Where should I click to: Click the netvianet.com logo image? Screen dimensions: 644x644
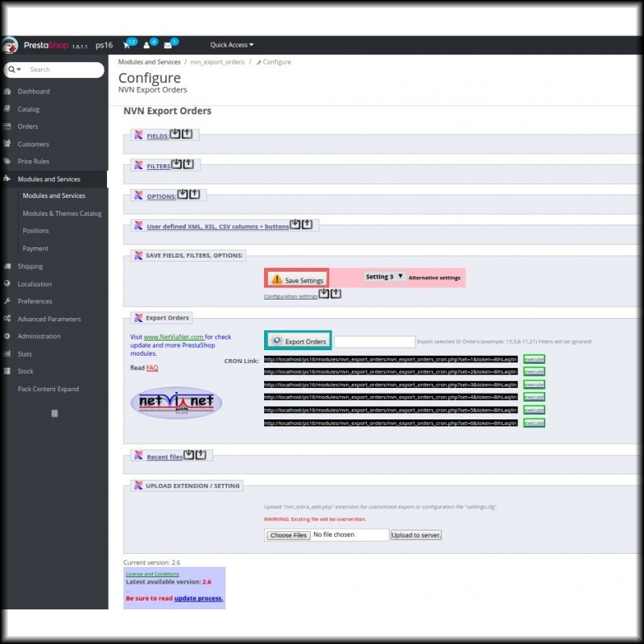[x=176, y=402]
